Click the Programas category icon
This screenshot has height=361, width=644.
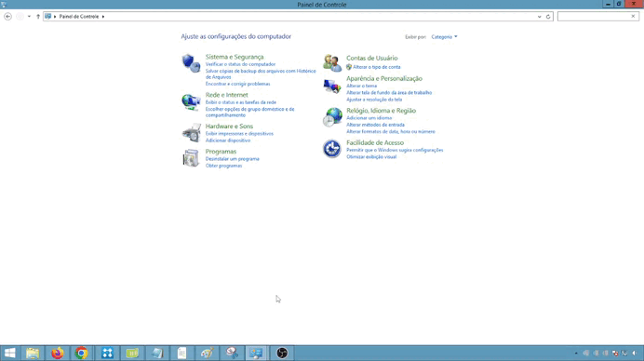(x=191, y=158)
